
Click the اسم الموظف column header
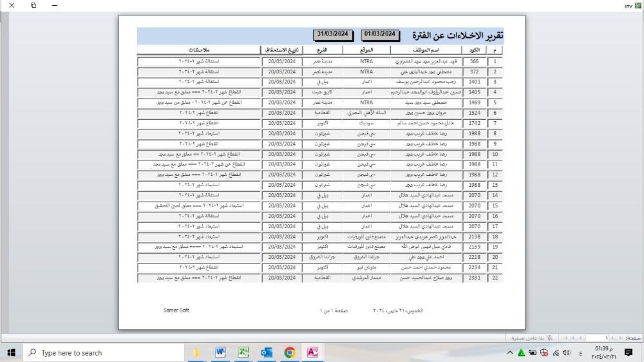tap(426, 50)
